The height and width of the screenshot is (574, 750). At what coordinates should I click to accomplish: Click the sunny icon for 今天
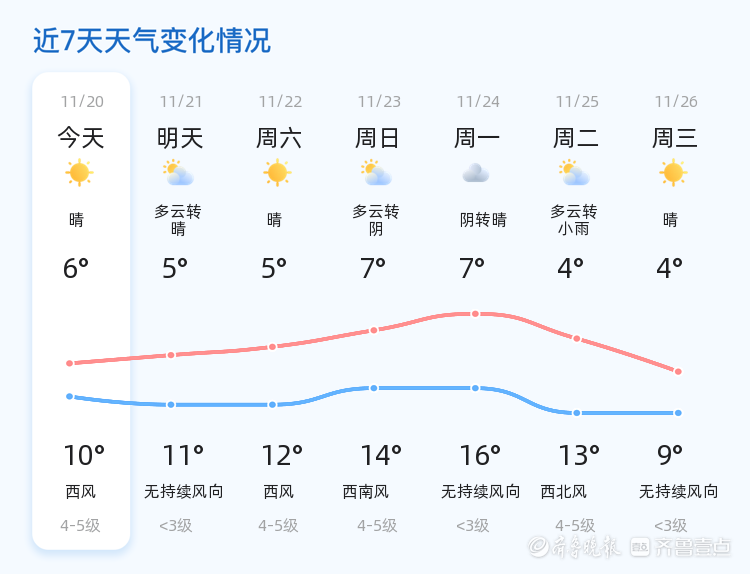click(x=79, y=173)
